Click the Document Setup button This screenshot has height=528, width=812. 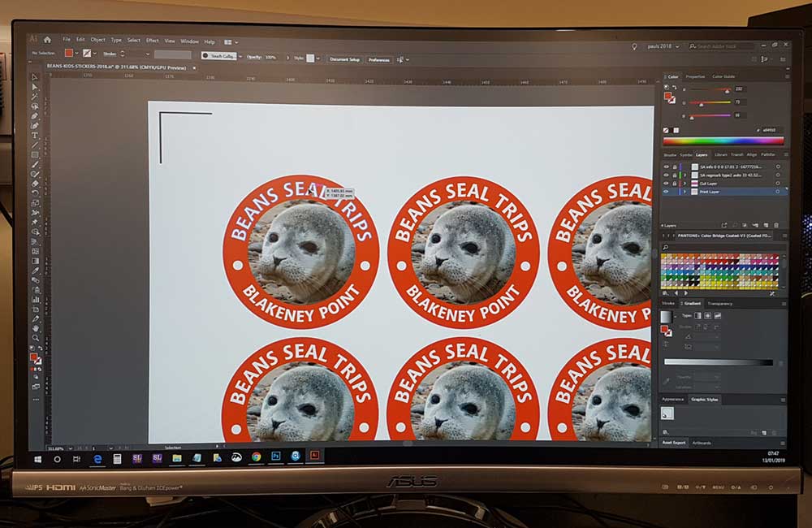pos(344,59)
